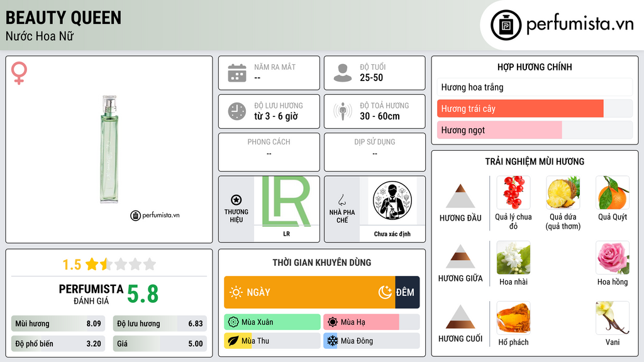Click the Perfumista đánh giá label
The width and height of the screenshot is (644, 362).
click(x=91, y=294)
